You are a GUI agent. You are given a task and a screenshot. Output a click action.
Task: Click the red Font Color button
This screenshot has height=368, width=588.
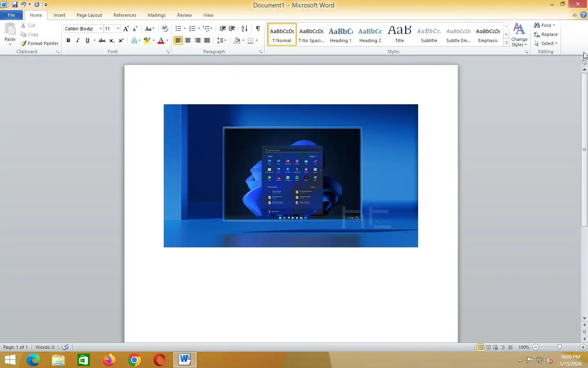tap(161, 40)
